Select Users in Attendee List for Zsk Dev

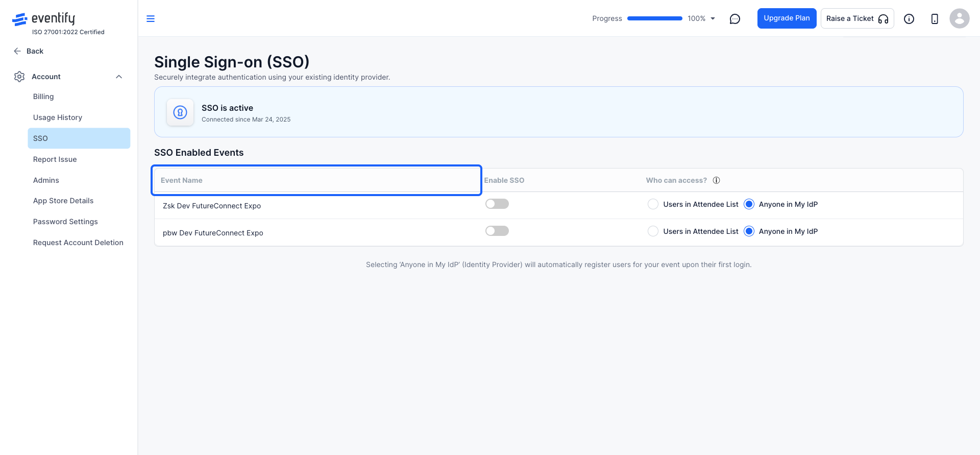coord(653,204)
